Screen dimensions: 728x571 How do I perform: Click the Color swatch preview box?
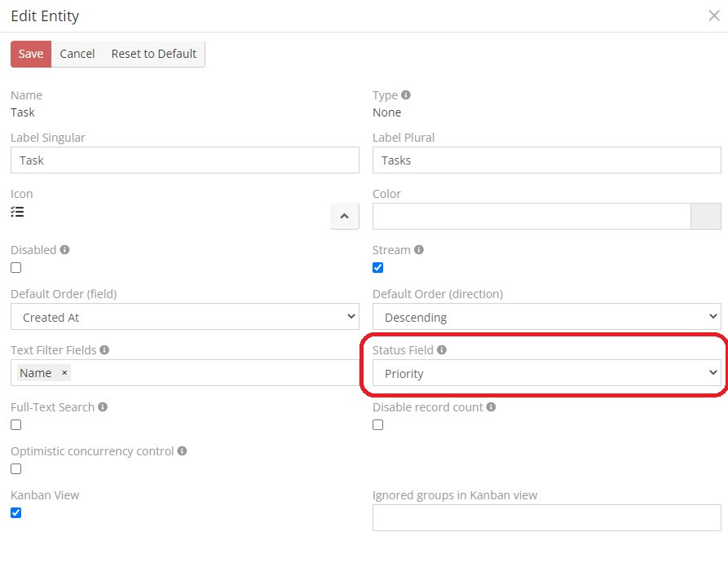[x=705, y=217]
